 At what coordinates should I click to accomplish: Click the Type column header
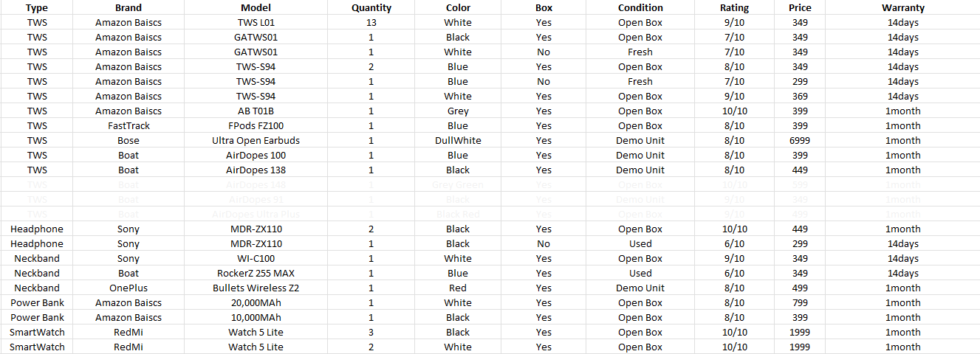pyautogui.click(x=37, y=7)
